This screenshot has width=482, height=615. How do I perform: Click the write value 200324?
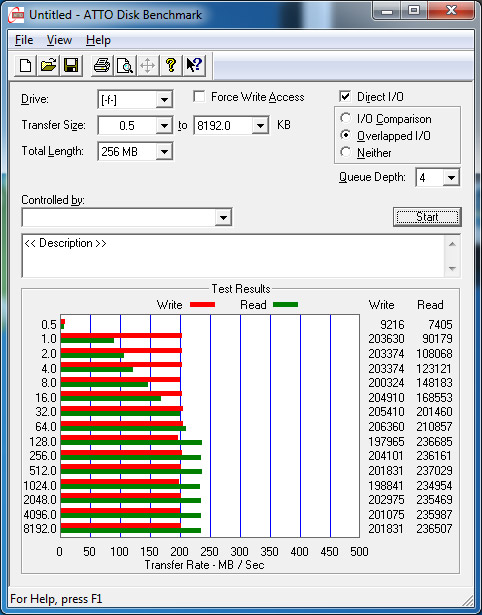click(x=386, y=383)
